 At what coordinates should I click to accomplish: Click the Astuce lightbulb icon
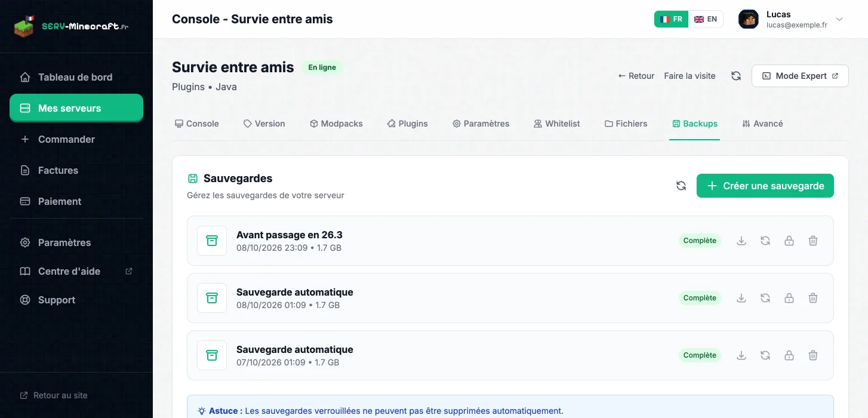point(202,411)
